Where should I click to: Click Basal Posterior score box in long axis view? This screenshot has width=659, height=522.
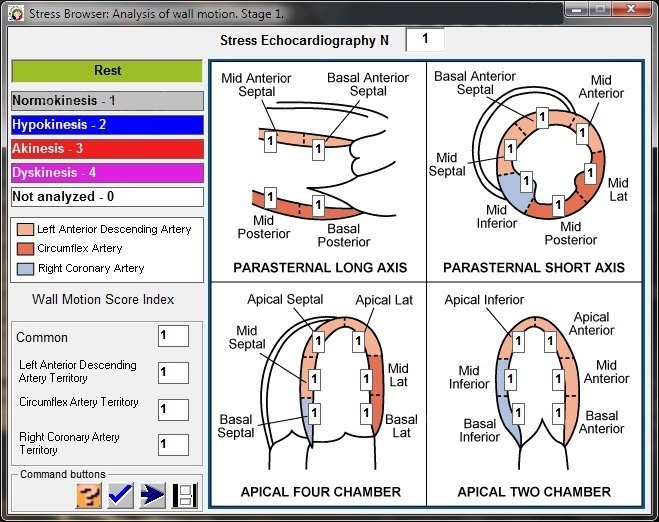(x=318, y=208)
